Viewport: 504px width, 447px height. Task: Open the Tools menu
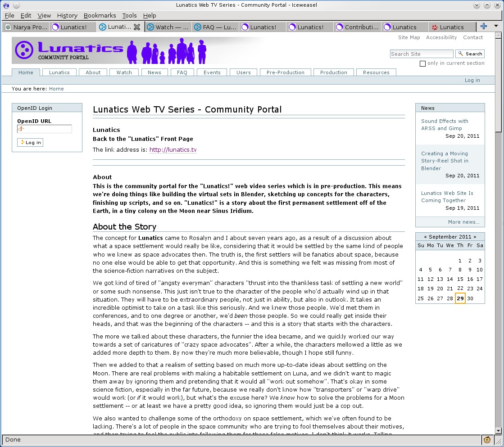pyautogui.click(x=129, y=15)
